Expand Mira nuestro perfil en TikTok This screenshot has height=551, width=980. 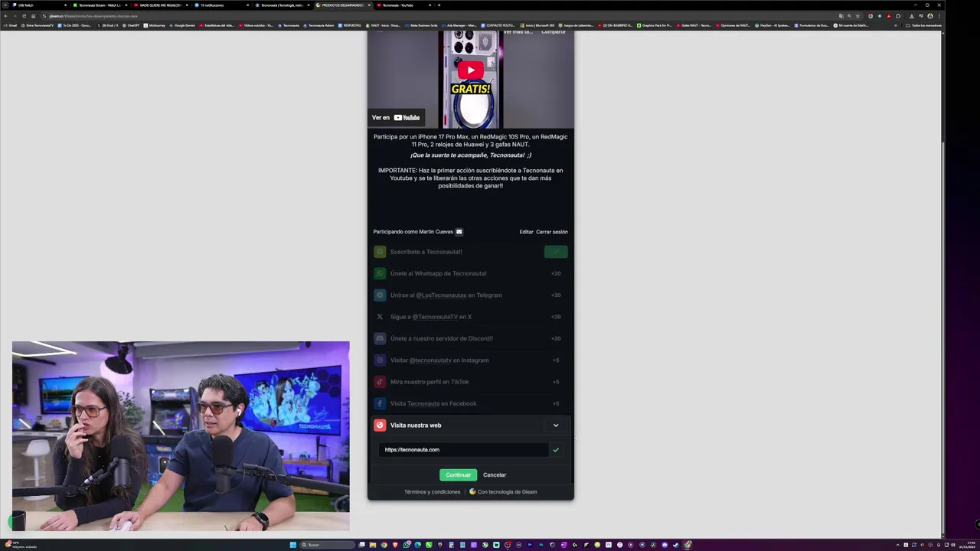tap(471, 382)
